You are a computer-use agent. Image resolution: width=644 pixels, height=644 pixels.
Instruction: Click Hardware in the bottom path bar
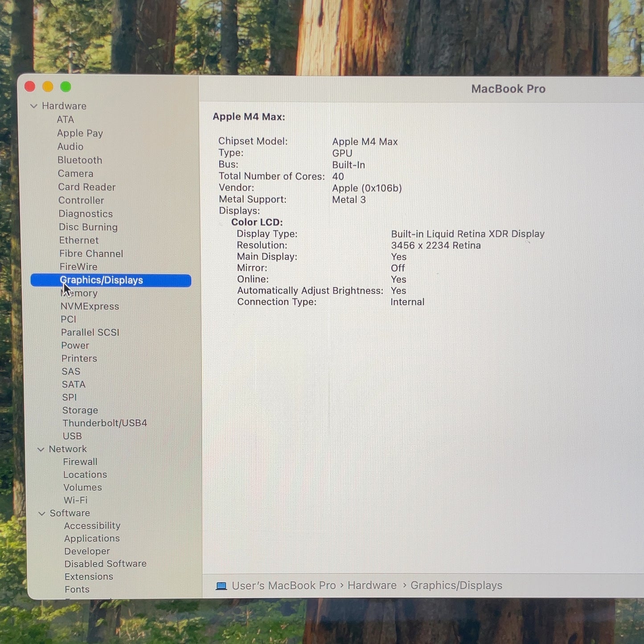(x=372, y=586)
